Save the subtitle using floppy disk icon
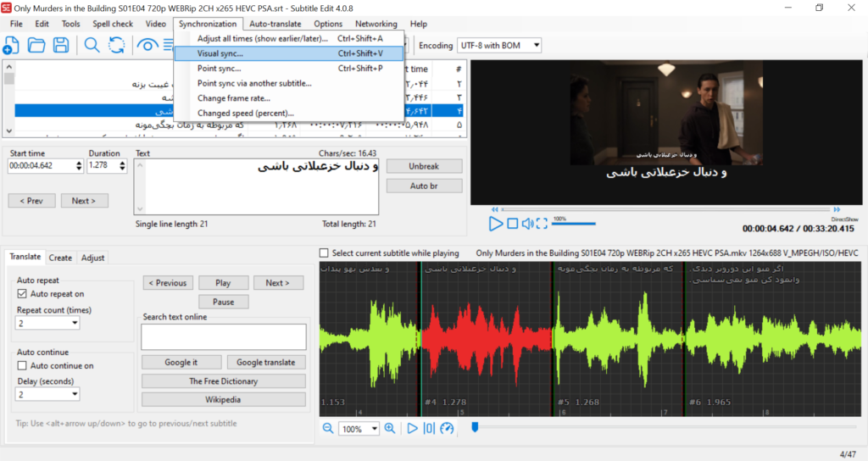 [61, 46]
